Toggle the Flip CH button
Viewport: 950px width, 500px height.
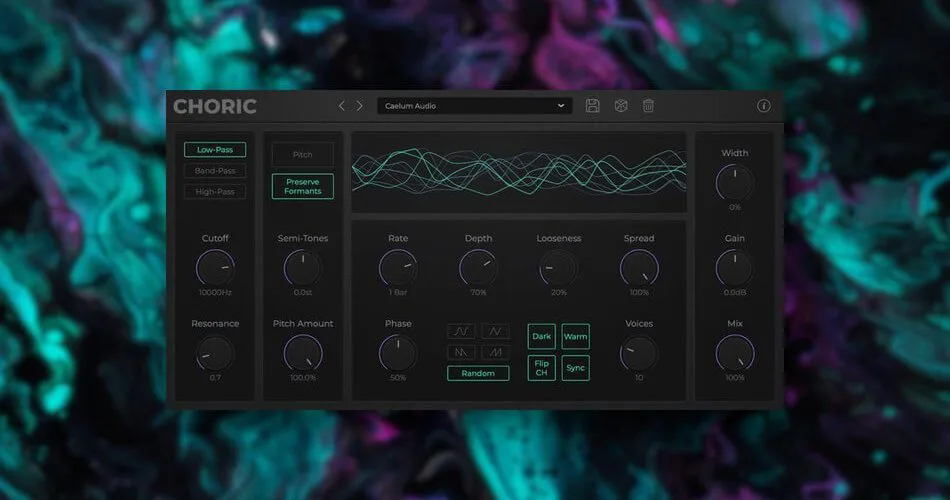point(542,368)
